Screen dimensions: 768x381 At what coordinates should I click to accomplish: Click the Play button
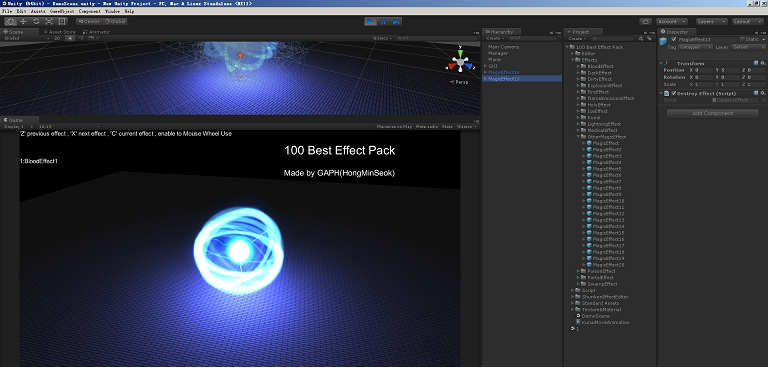coord(371,22)
